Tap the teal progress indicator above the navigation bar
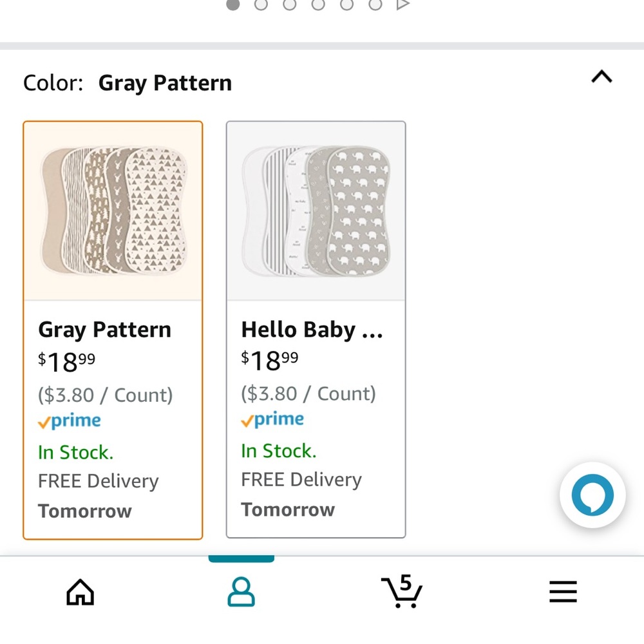Screen dimensions: 644x644 pyautogui.click(x=241, y=558)
